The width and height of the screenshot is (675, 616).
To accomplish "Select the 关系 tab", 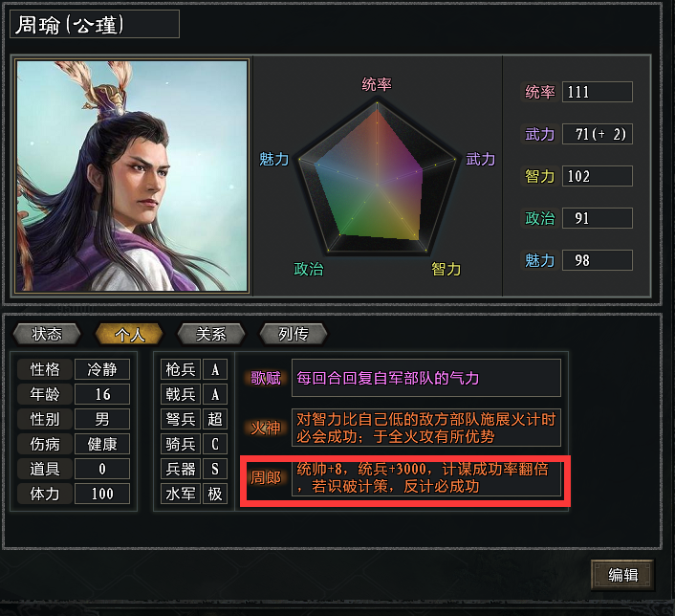I will point(211,334).
